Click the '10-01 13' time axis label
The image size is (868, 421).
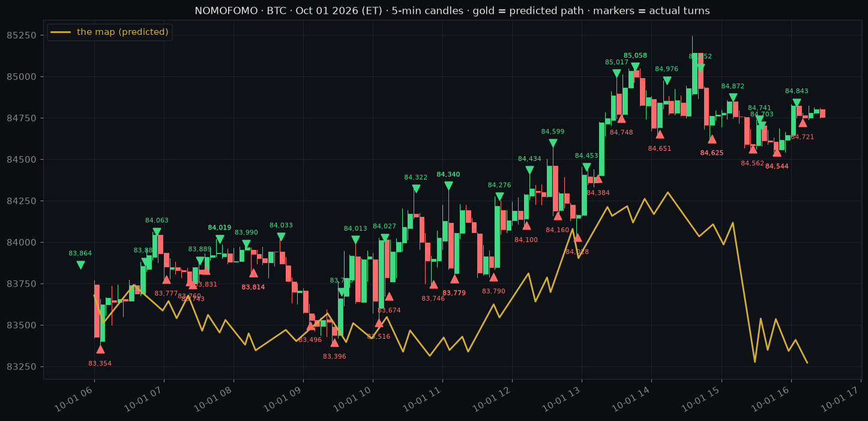coord(562,399)
